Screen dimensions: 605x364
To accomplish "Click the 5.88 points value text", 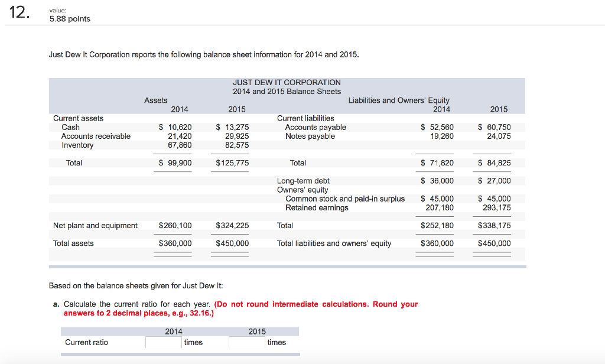I will click(70, 19).
